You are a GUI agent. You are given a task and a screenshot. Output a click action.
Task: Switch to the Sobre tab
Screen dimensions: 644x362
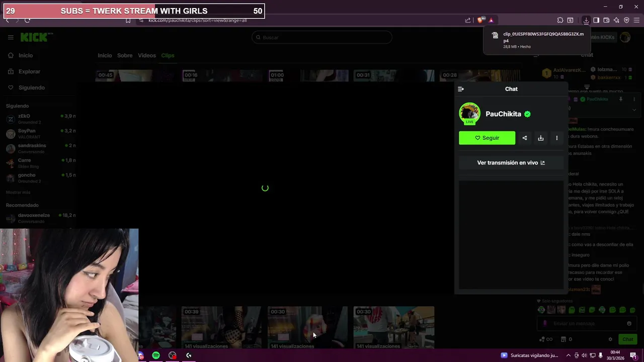[x=125, y=55]
